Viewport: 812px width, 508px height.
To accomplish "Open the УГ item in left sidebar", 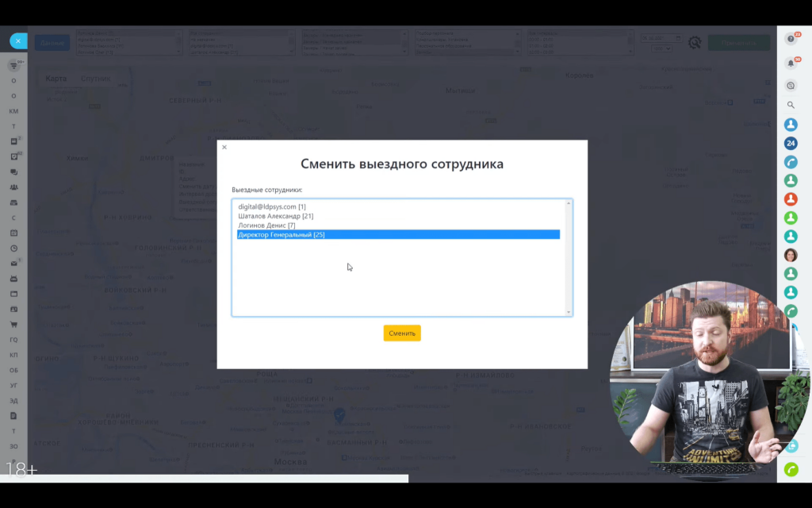I will (x=13, y=385).
